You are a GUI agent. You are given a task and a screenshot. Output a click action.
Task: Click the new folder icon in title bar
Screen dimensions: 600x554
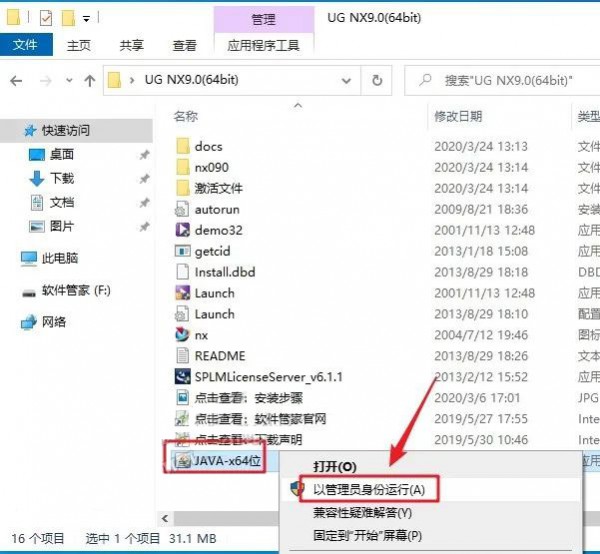(x=68, y=18)
